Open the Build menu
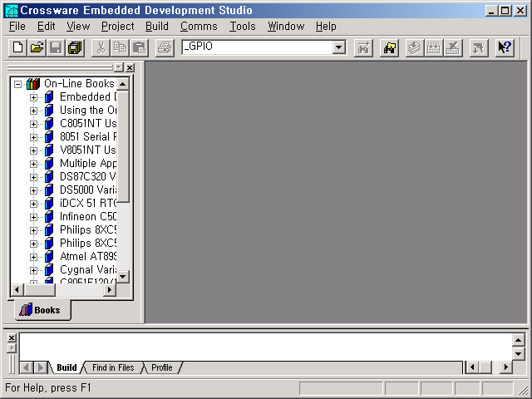This screenshot has height=399, width=532. (157, 26)
